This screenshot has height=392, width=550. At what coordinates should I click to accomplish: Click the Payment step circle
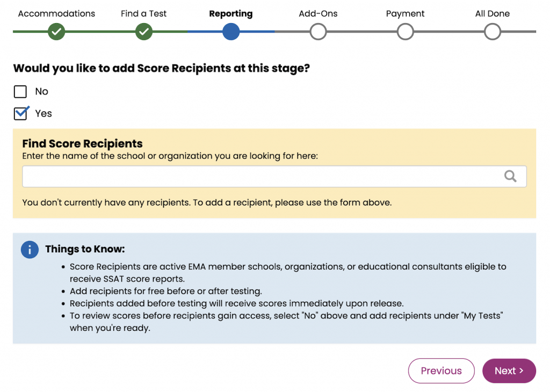pos(405,32)
